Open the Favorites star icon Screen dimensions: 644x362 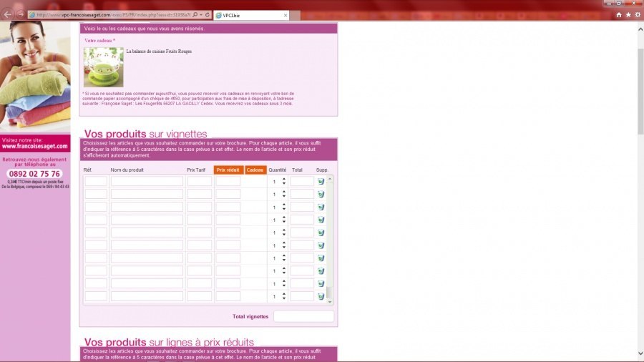pyautogui.click(x=628, y=14)
